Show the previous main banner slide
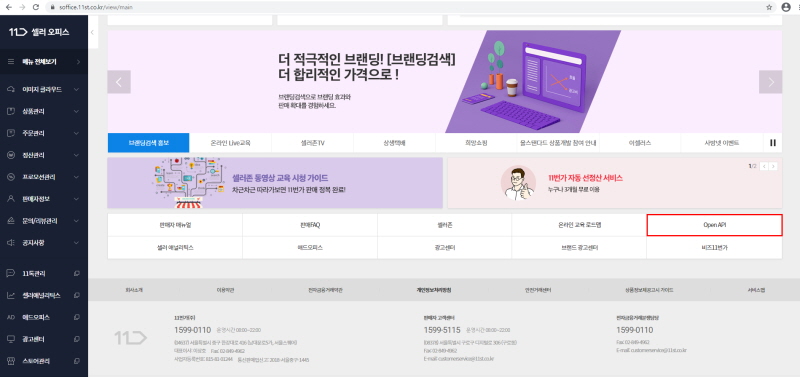Image resolution: width=800 pixels, height=377 pixels. [119, 82]
